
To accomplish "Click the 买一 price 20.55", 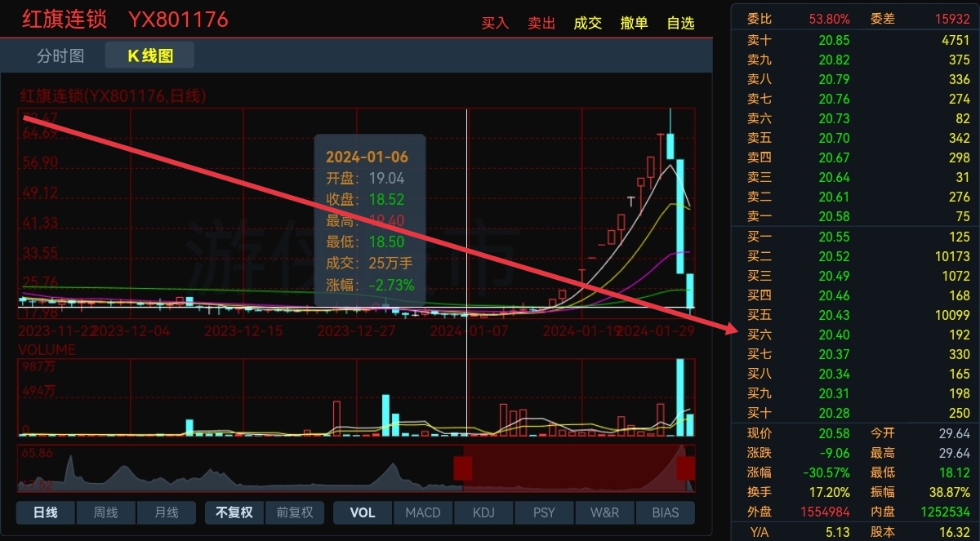I will 834,237.
